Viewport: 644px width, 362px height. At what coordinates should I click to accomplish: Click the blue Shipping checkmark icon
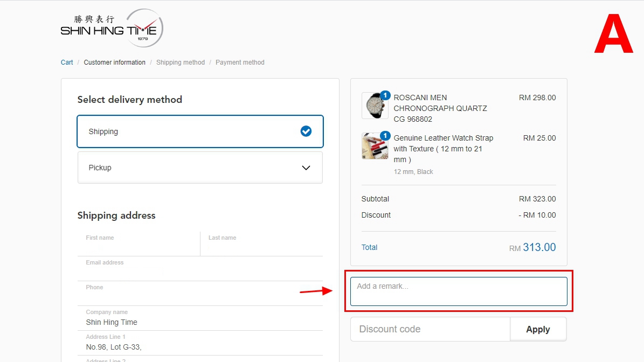306,131
